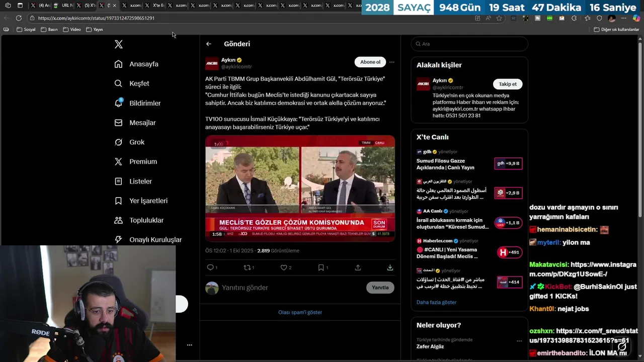The image size is (644, 362).
Task: Click the tab actions vertical tabs icon
Action: [x=20, y=6]
